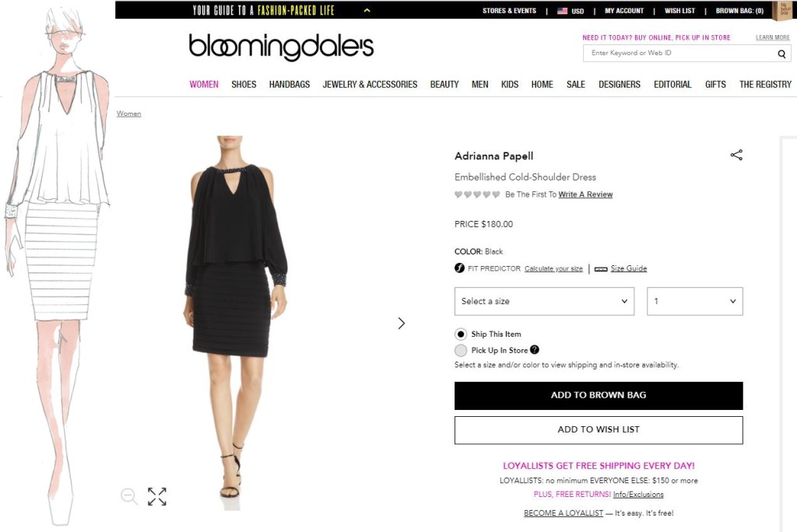Click the US flag currency icon
Viewport: 797px width, 532px height.
click(562, 11)
